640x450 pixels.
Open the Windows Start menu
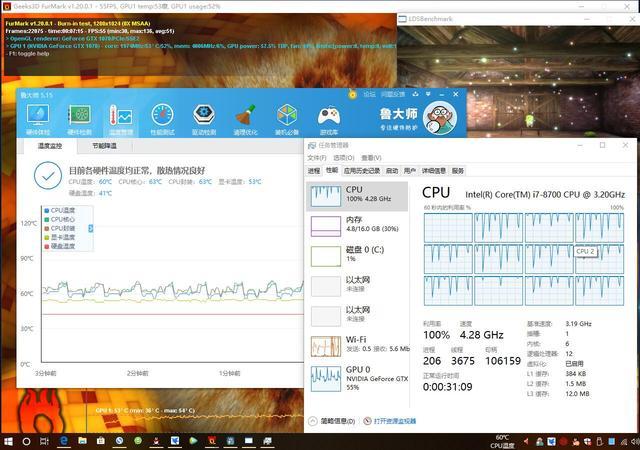(8, 441)
